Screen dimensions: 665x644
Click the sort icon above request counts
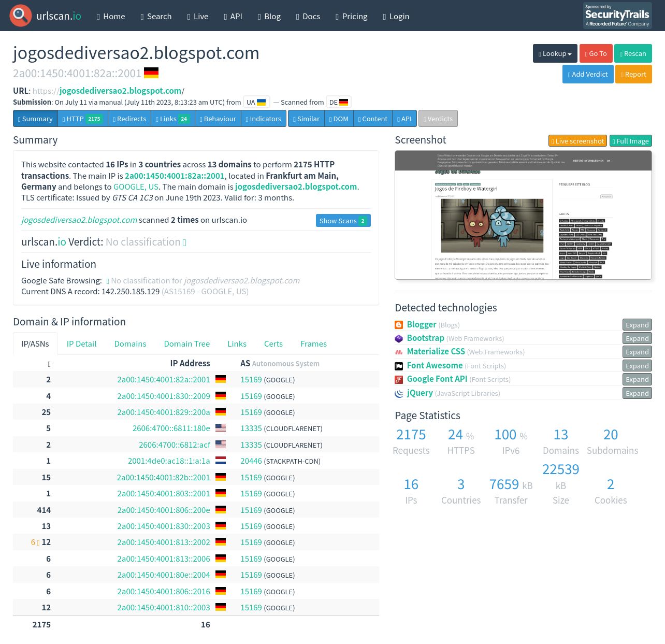pyautogui.click(x=49, y=364)
